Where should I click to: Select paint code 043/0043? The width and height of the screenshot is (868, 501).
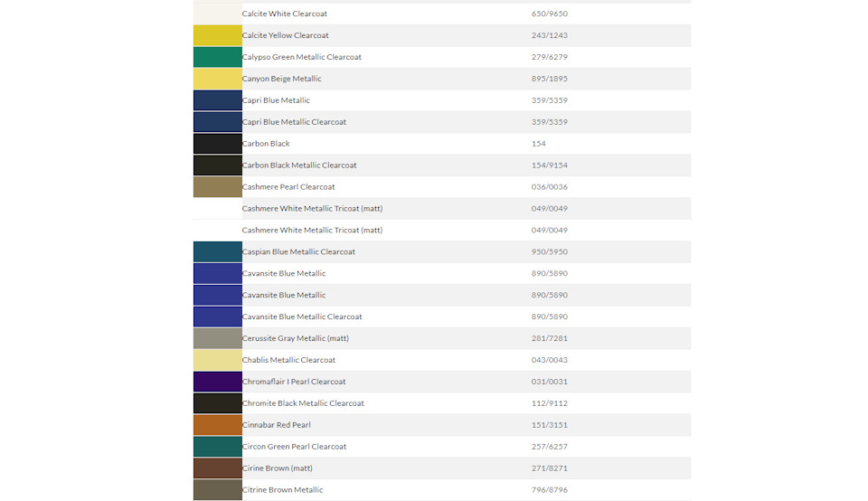[x=550, y=360]
